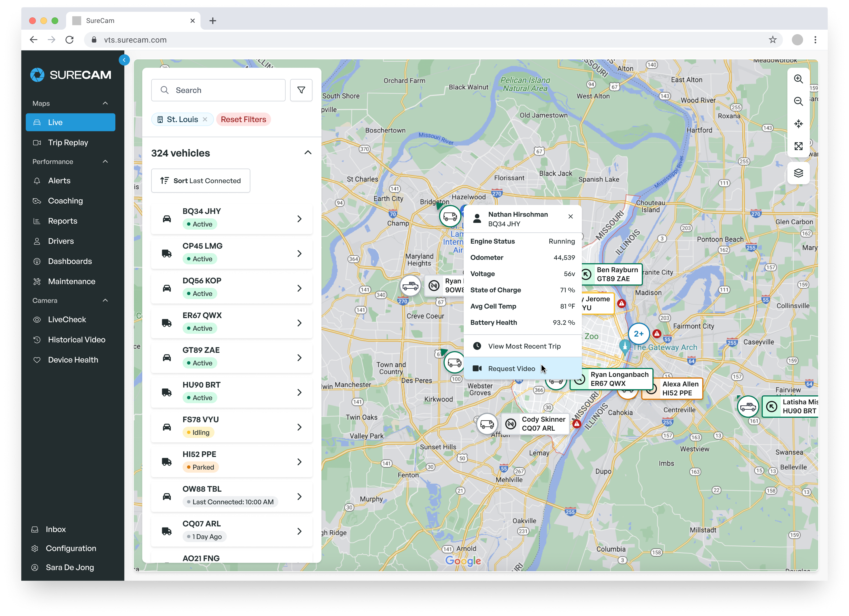Open the map layers icon
Image resolution: width=849 pixels, height=616 pixels.
tap(798, 173)
